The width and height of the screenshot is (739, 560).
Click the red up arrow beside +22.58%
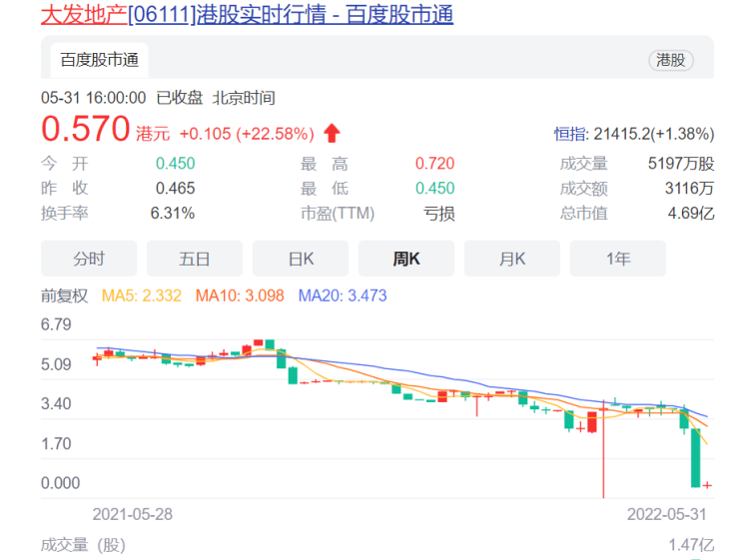coord(333,133)
